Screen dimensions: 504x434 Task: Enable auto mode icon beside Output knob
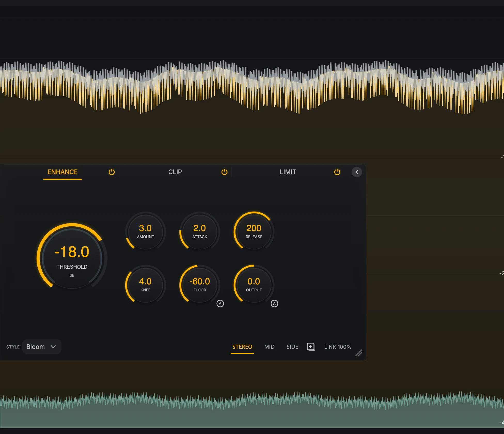[x=274, y=304]
